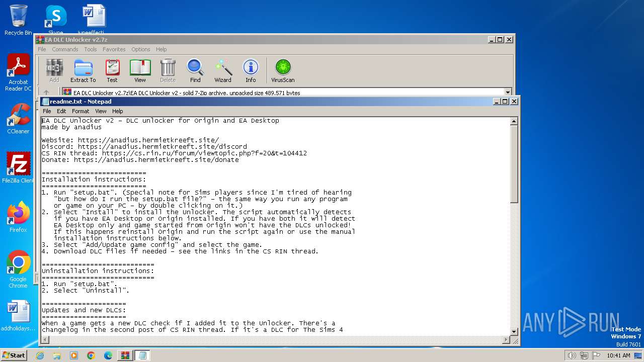
Task: Click the CS RIN thread URL line
Action: click(x=174, y=153)
